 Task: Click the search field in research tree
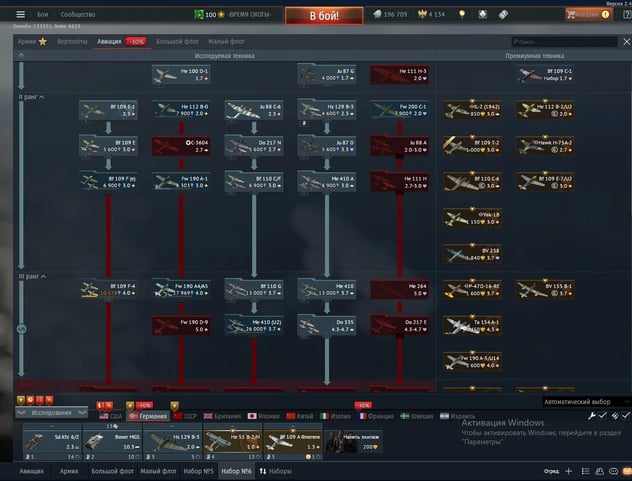560,42
